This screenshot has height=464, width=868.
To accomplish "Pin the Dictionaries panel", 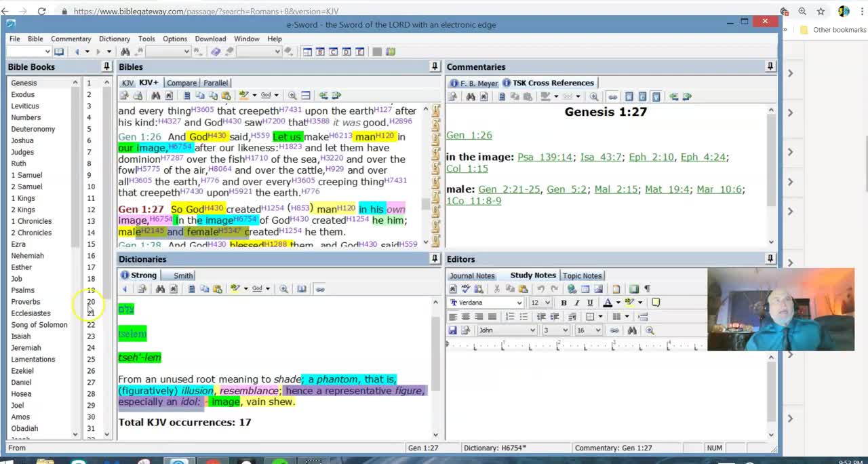I will click(x=434, y=258).
